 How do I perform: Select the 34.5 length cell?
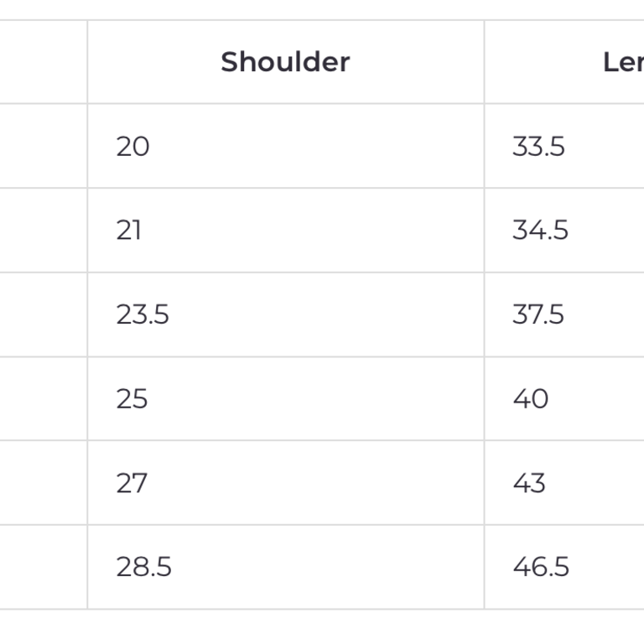(540, 231)
